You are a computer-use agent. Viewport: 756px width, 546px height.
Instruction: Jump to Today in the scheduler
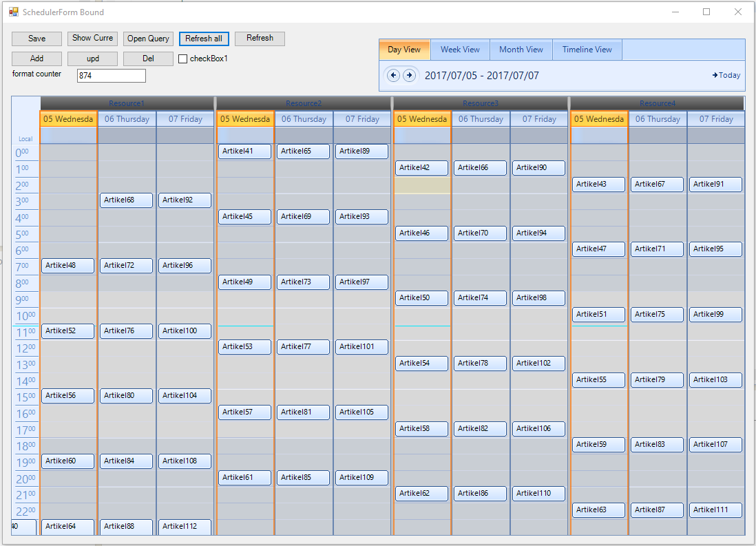(726, 75)
